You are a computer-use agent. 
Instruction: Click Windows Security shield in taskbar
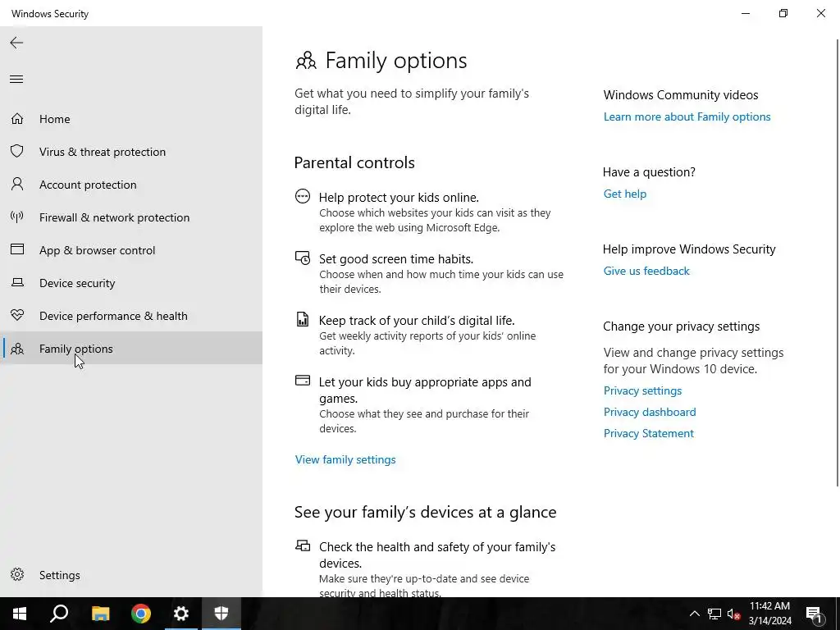coord(221,614)
